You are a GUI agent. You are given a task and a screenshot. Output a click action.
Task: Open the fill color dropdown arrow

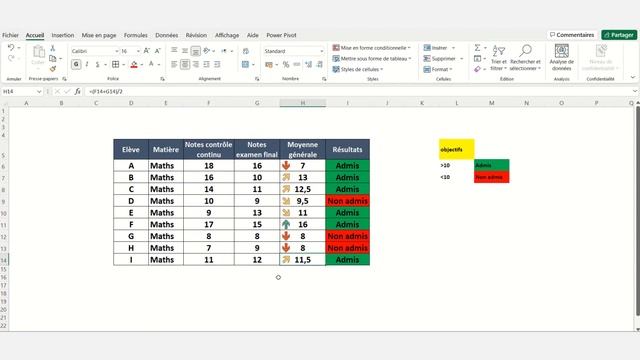pyautogui.click(x=142, y=64)
